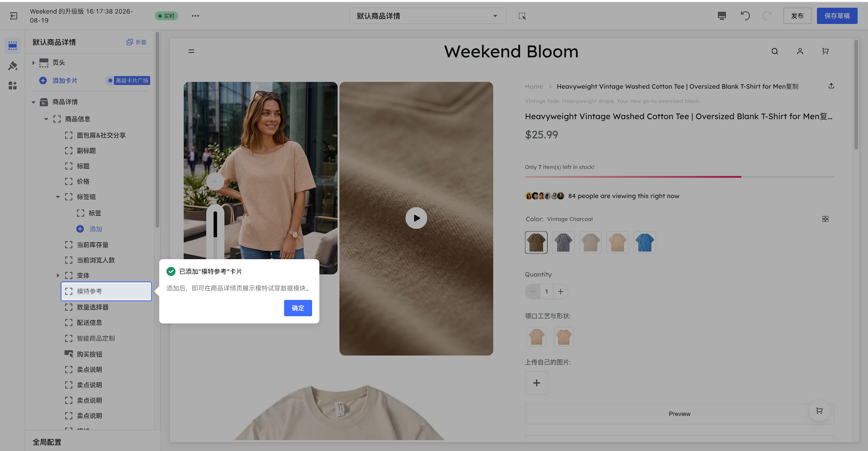Switch color options to grid view
This screenshot has height=451, width=868.
(x=825, y=219)
